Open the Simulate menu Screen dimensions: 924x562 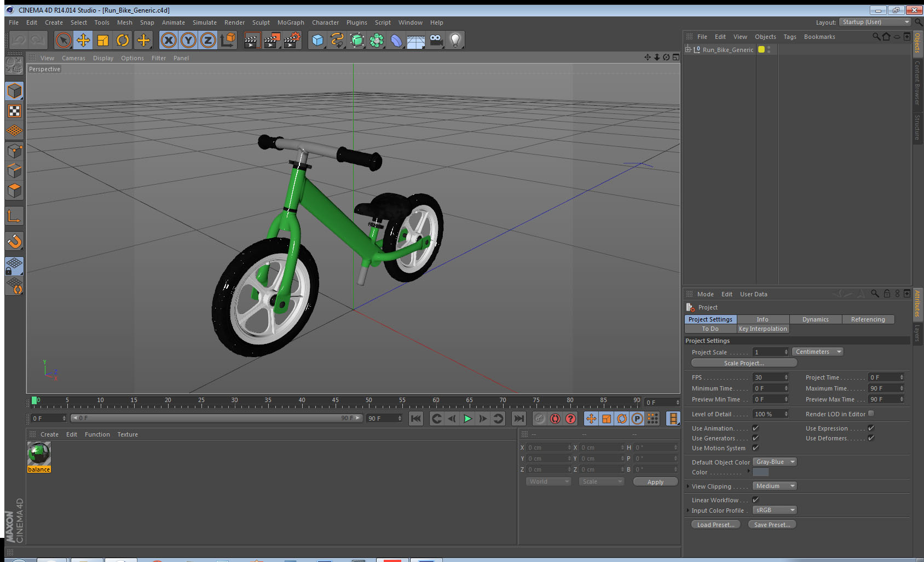click(205, 22)
